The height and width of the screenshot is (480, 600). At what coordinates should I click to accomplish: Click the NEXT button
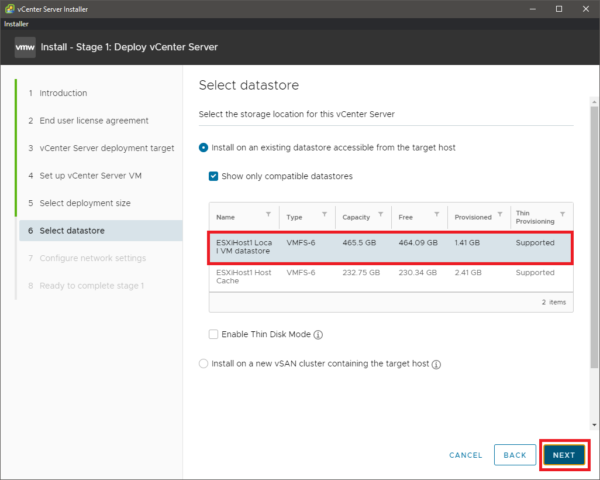pyautogui.click(x=564, y=455)
